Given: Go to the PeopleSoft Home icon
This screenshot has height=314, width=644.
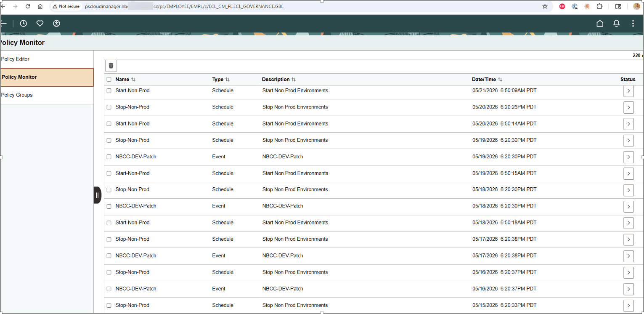Looking at the screenshot, I should [x=600, y=24].
